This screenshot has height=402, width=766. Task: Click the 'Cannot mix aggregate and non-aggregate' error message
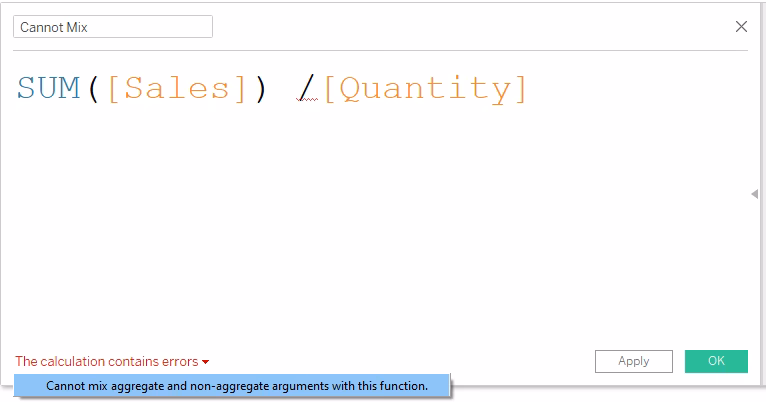[x=232, y=385]
